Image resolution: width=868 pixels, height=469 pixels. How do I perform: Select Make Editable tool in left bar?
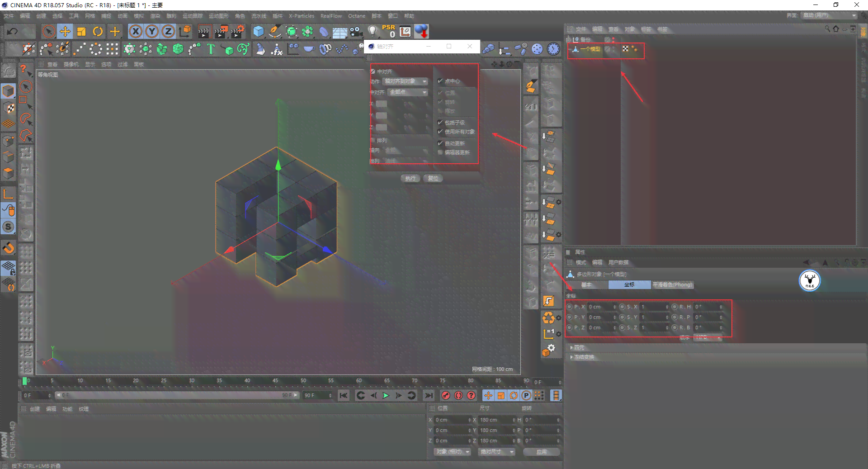(8, 71)
